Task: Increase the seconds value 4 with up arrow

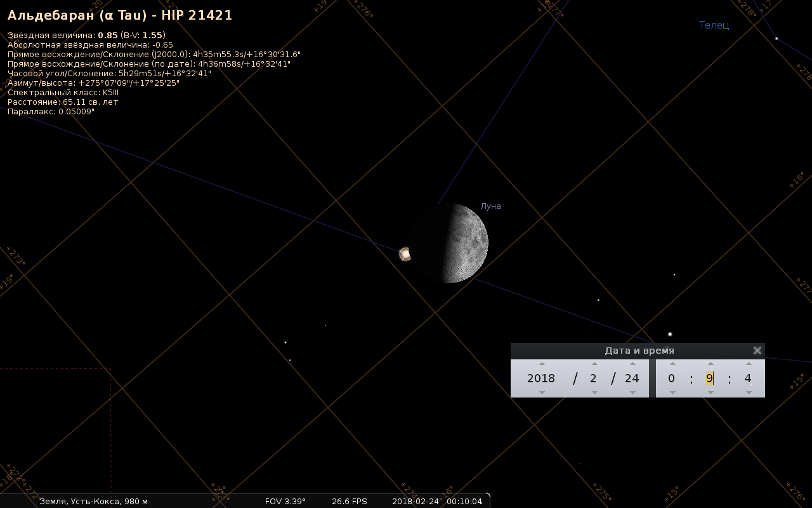Action: point(749,364)
